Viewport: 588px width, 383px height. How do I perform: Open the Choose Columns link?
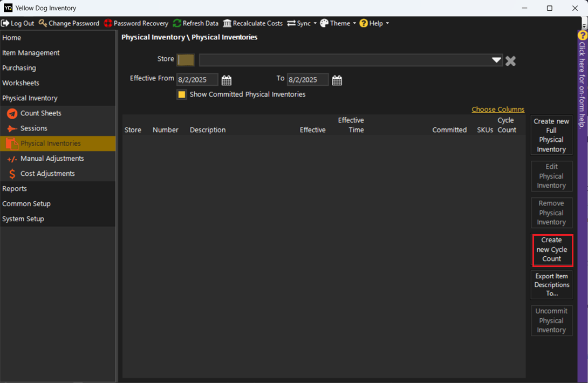click(x=498, y=110)
